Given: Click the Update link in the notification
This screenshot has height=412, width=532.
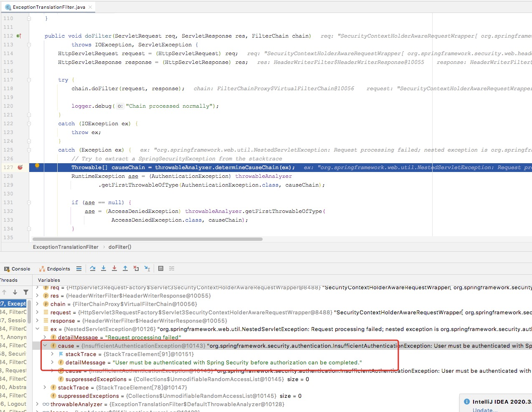Looking at the screenshot, I should [x=484, y=410].
